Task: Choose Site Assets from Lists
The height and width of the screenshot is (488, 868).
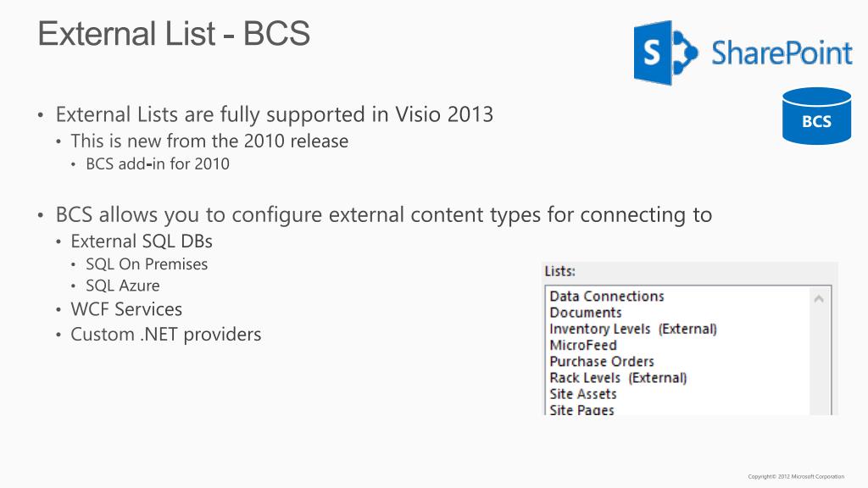Action: click(583, 394)
